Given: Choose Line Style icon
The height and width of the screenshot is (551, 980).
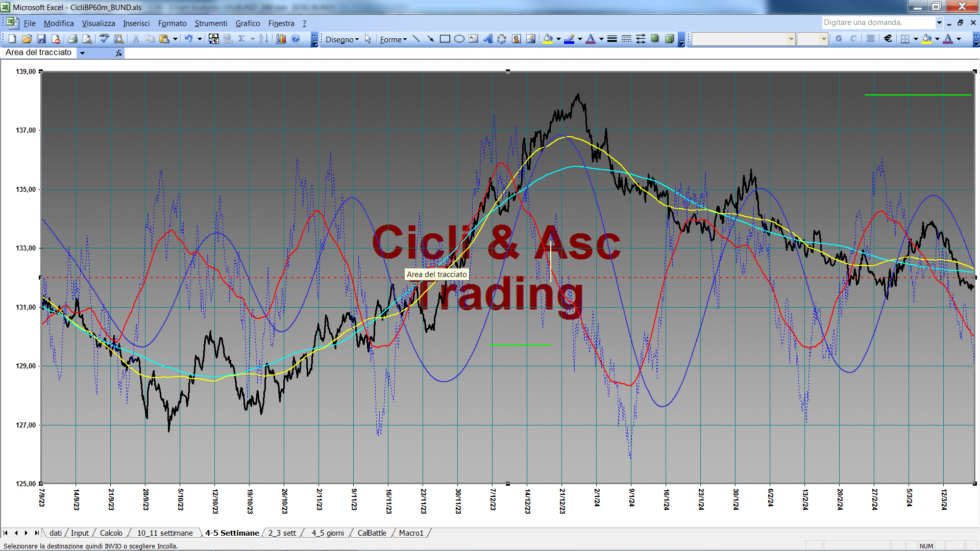Looking at the screenshot, I should pos(612,39).
